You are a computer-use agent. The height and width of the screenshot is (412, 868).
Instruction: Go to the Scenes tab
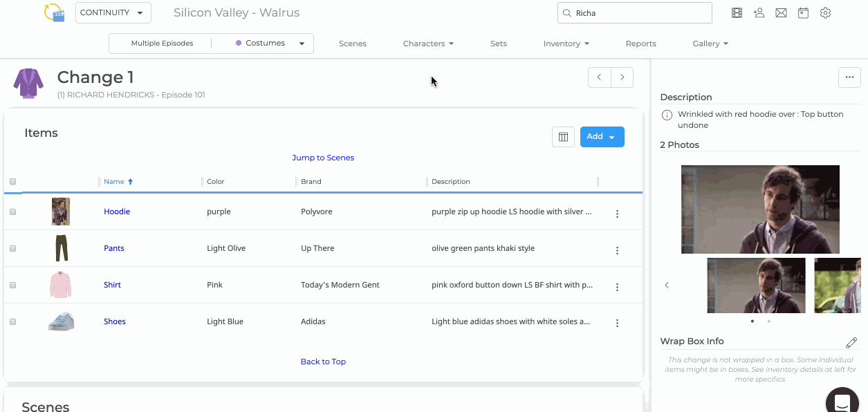353,44
